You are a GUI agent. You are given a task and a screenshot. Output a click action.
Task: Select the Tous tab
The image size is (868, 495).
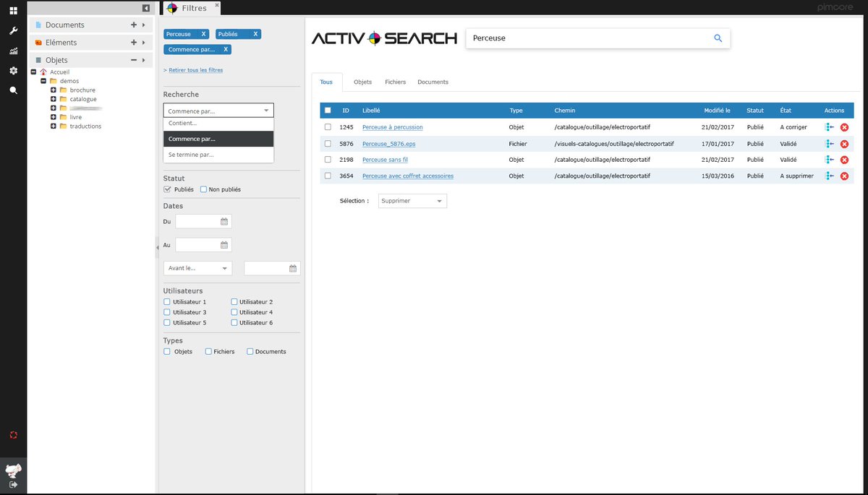(x=326, y=82)
